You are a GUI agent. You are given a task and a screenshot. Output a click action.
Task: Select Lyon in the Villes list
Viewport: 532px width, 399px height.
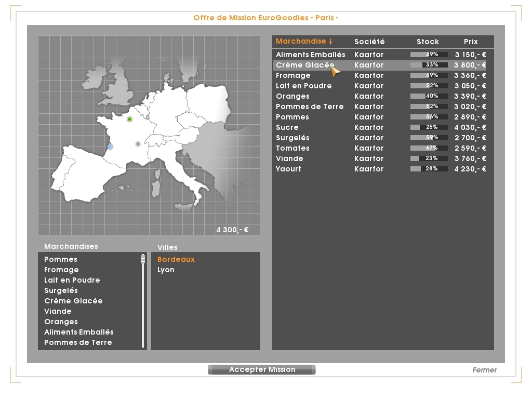coord(166,270)
